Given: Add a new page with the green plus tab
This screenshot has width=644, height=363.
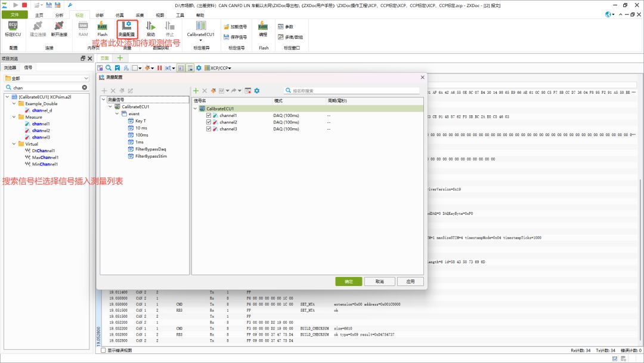Looking at the screenshot, I should point(120,58).
